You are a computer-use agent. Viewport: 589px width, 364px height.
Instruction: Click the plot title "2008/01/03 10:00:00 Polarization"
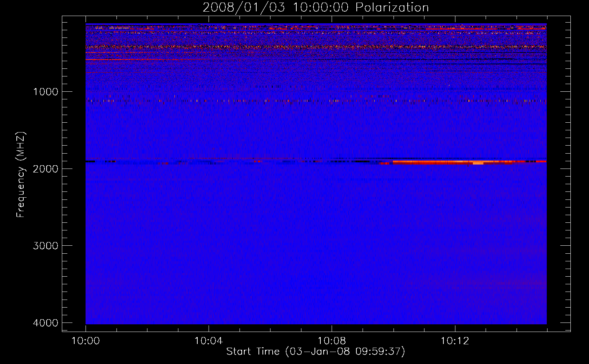(316, 8)
